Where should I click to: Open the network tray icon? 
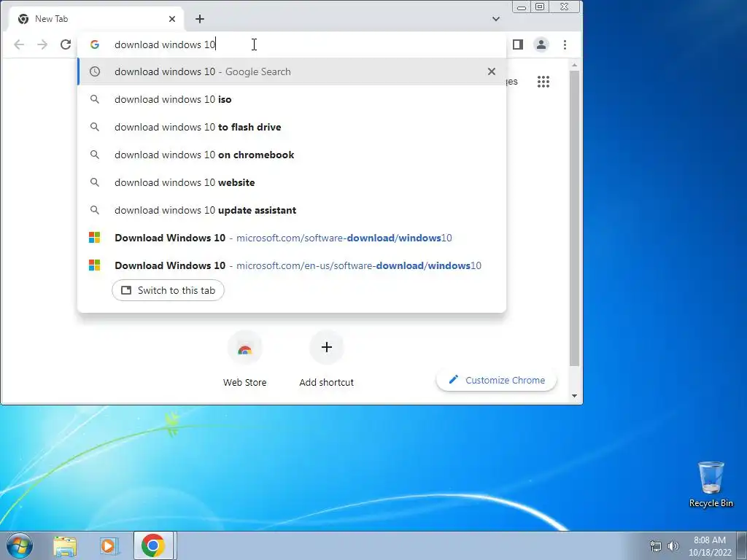tap(656, 546)
